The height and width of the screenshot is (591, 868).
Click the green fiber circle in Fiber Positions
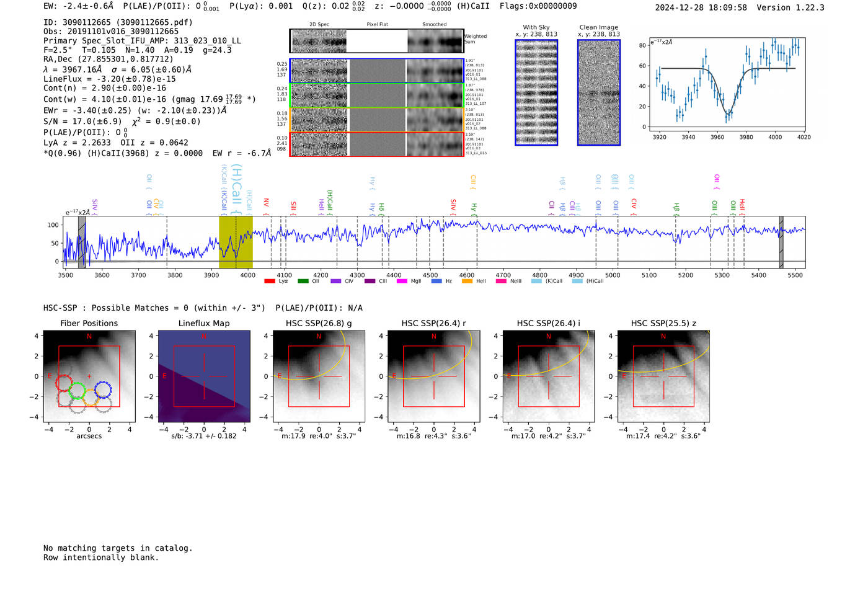tap(77, 391)
